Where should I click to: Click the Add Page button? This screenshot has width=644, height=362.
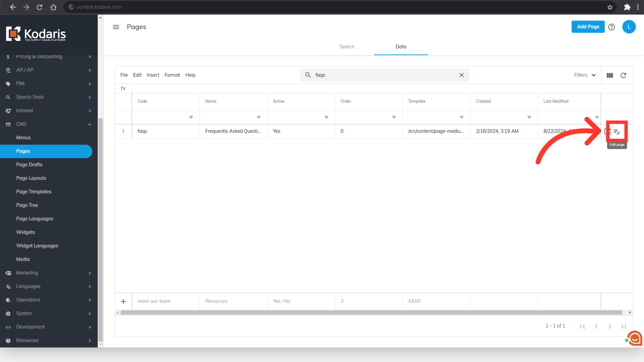tap(588, 27)
